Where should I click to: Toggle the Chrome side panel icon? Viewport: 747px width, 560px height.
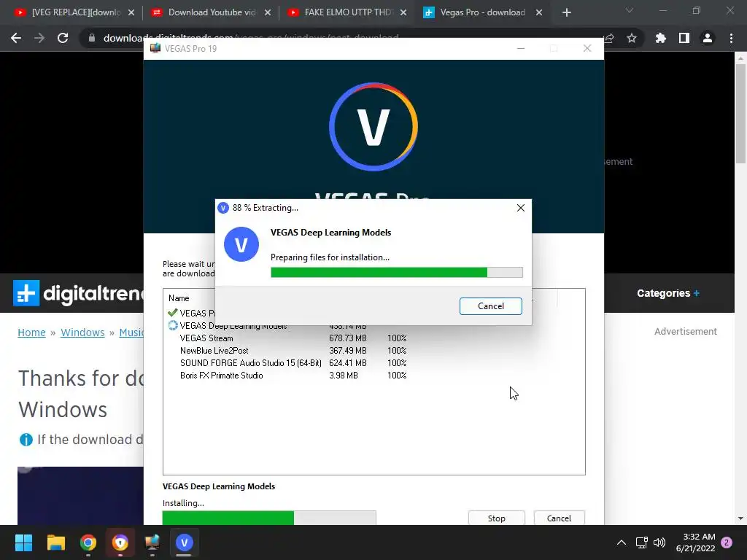(x=684, y=38)
